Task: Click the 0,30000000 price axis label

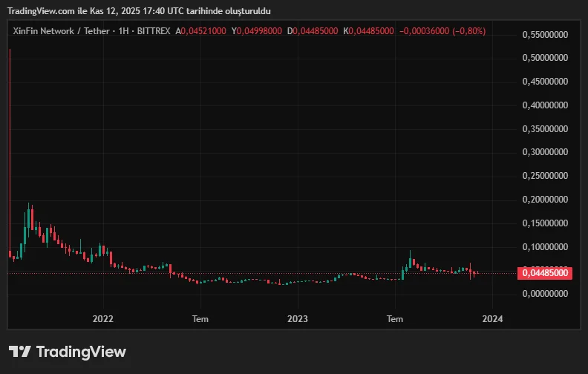Action: pos(546,152)
